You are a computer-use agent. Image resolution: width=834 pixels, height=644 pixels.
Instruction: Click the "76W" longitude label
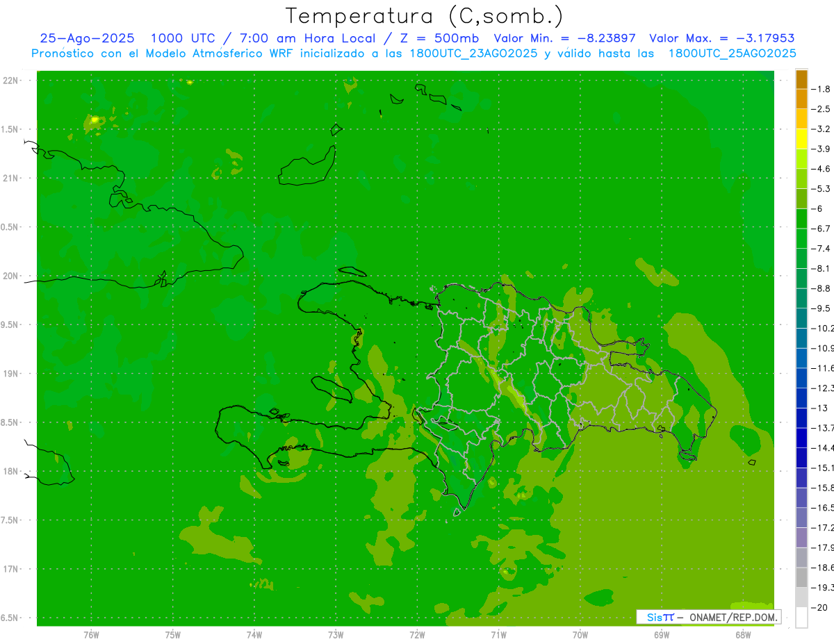[x=91, y=635]
